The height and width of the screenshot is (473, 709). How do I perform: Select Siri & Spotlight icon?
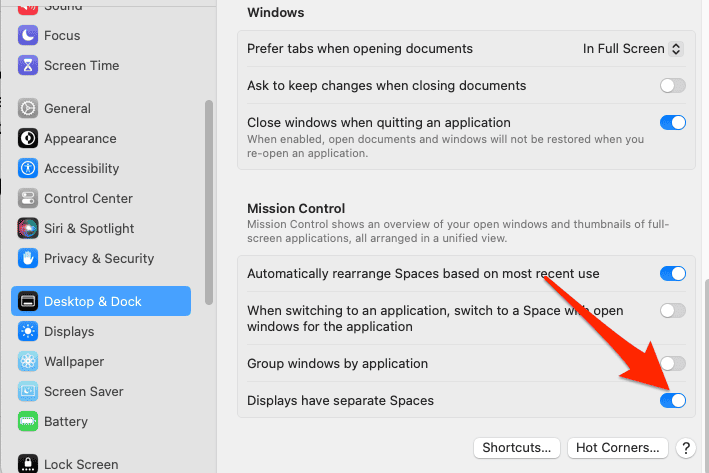pyautogui.click(x=28, y=229)
